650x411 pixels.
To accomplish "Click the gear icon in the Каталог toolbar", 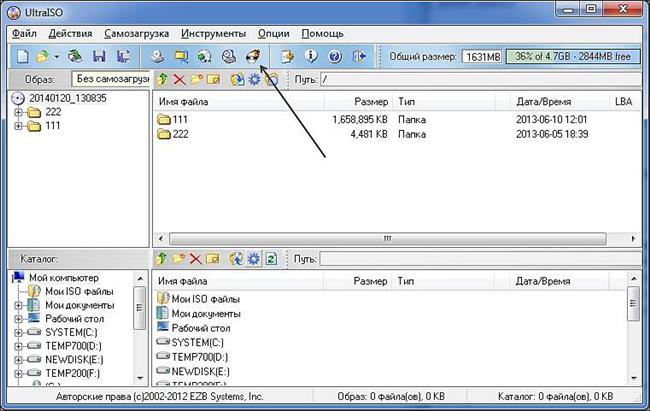I will click(x=253, y=259).
